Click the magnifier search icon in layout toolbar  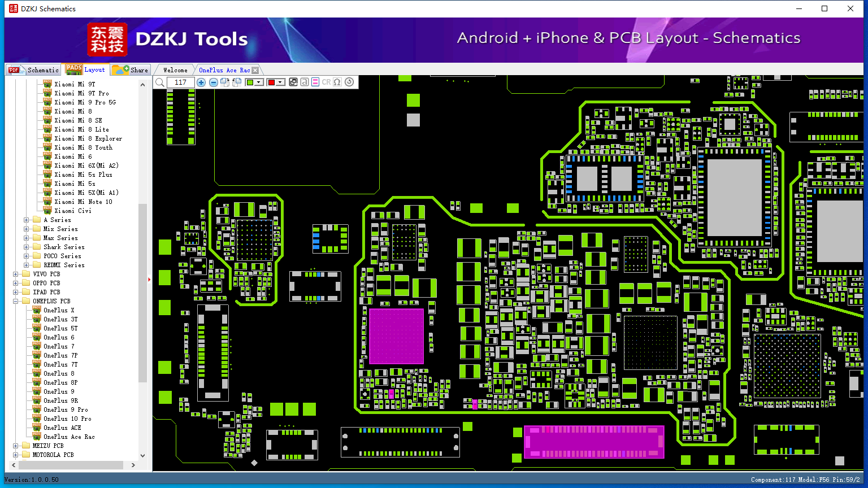pyautogui.click(x=160, y=82)
